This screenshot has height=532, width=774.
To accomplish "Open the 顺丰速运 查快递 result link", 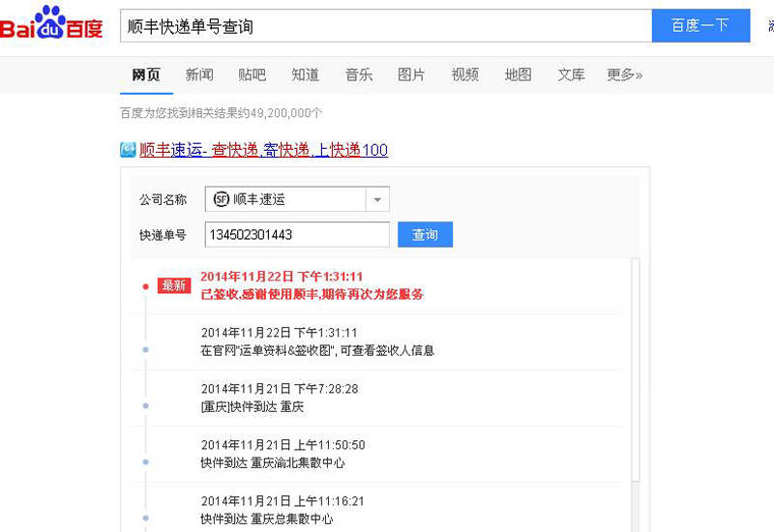I will pyautogui.click(x=263, y=150).
